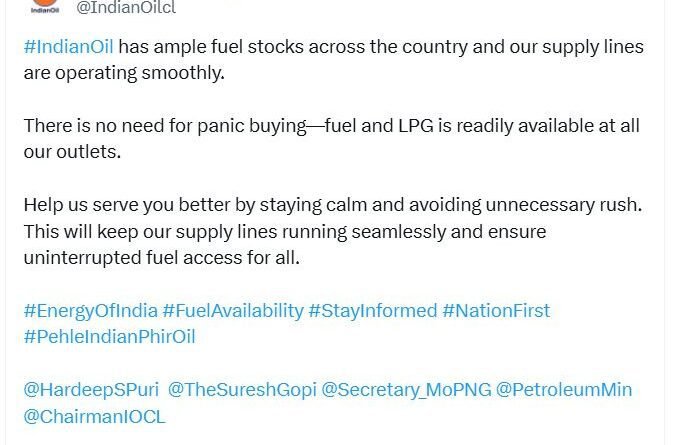Click the 'no need for panic buying' paragraph

point(332,139)
